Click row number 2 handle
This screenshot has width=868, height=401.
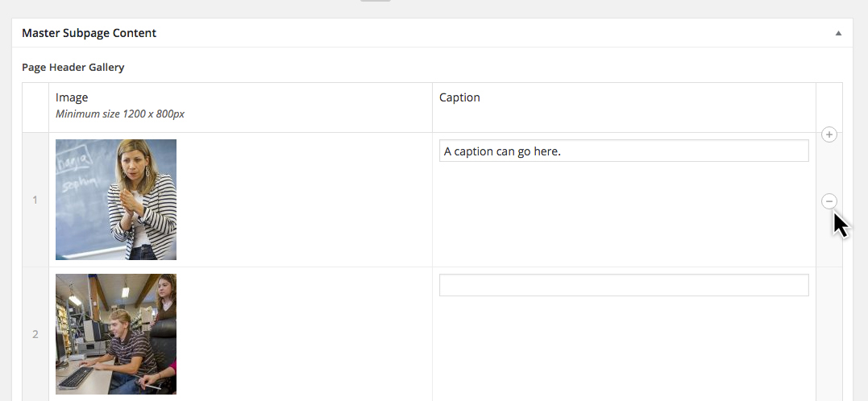click(35, 334)
